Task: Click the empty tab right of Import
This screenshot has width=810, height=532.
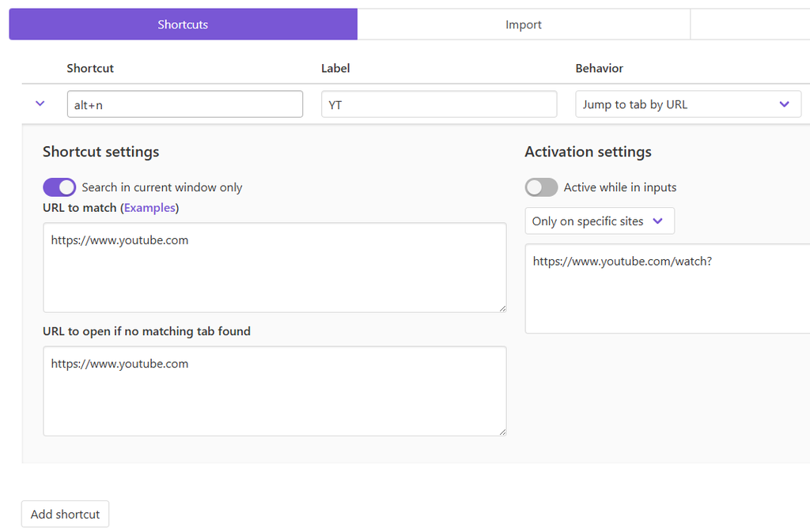Action: [749, 25]
